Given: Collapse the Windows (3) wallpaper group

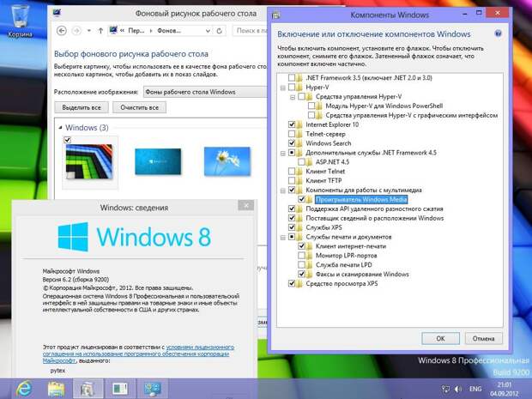Looking at the screenshot, I should pyautogui.click(x=59, y=128).
